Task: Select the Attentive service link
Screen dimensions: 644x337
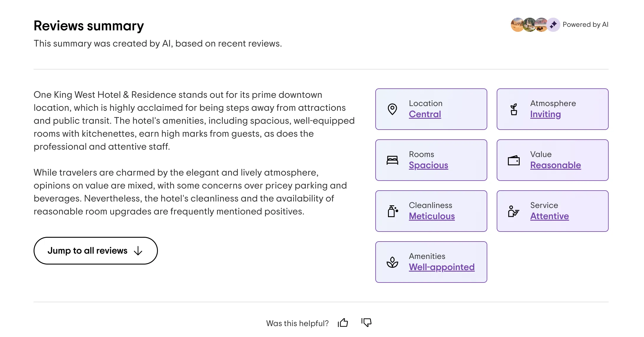Action: point(549,216)
